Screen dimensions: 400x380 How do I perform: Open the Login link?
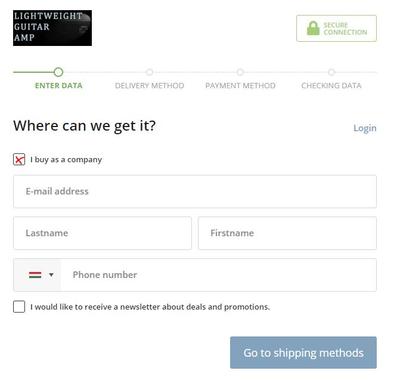click(365, 128)
